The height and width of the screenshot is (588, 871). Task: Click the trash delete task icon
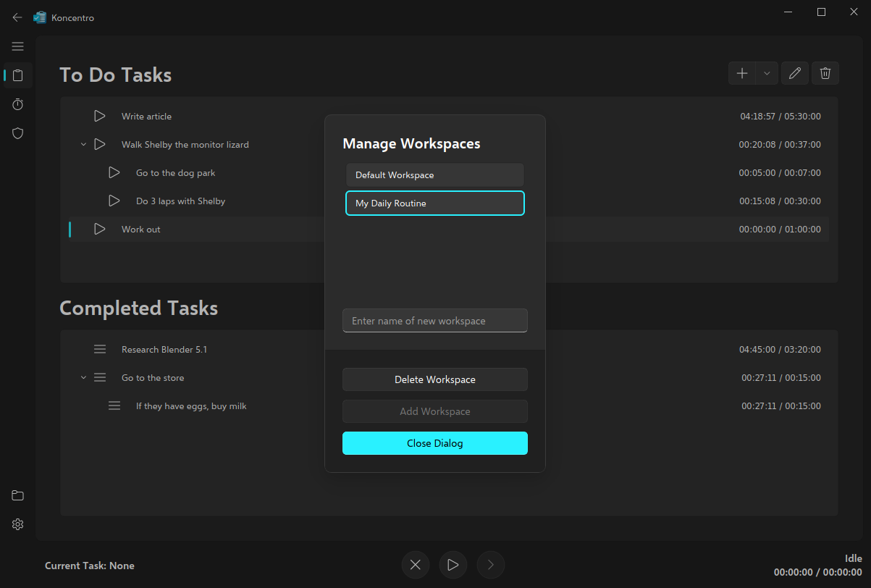click(825, 73)
